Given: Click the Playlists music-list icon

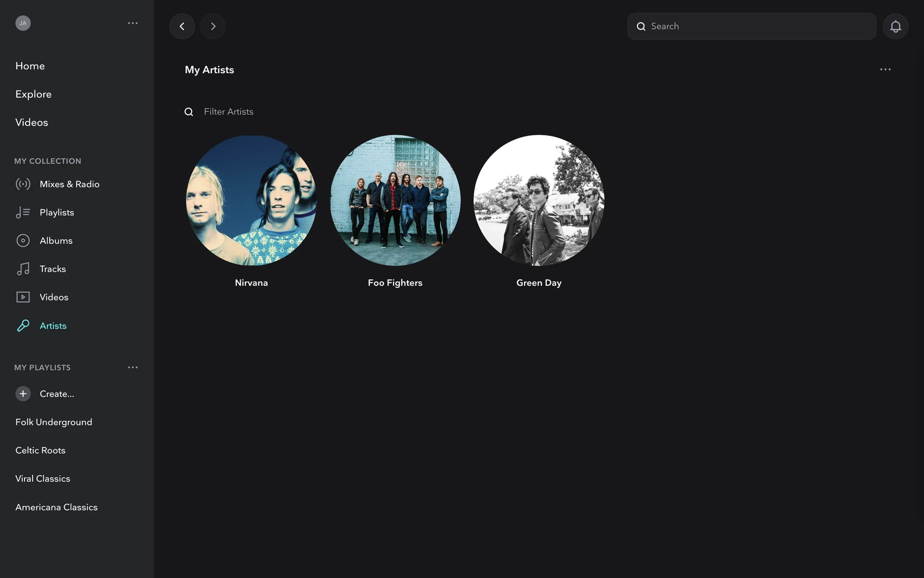Looking at the screenshot, I should (23, 212).
